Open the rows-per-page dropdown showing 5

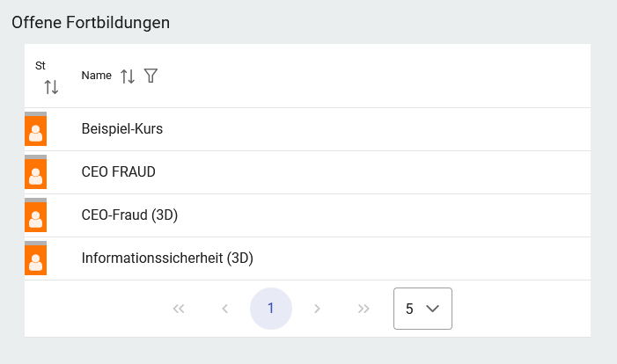[x=422, y=309]
